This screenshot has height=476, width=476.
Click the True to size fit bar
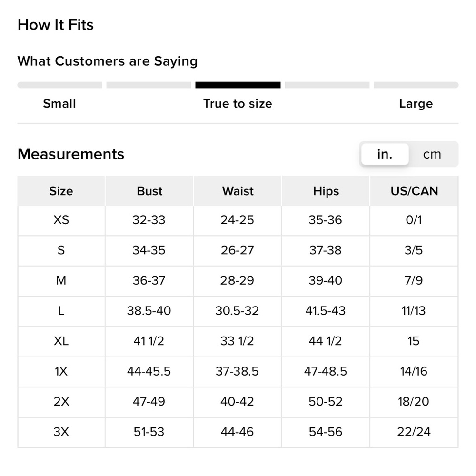tap(238, 85)
